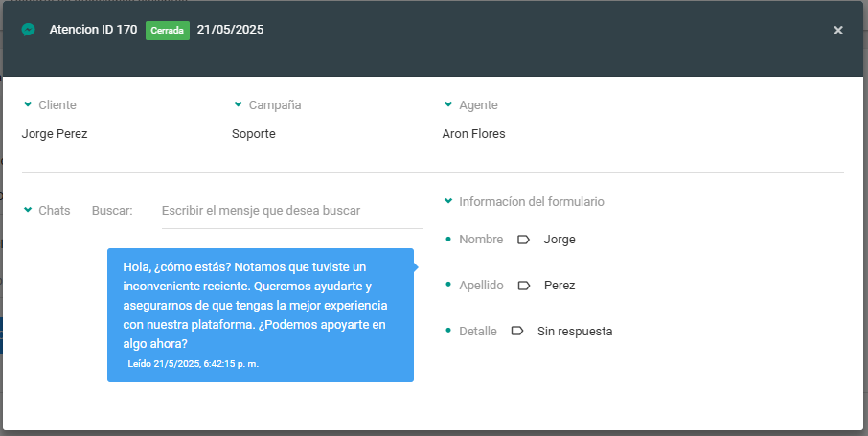Click the Informacíon del formulario heading
This screenshot has height=436, width=868.
pyautogui.click(x=532, y=201)
